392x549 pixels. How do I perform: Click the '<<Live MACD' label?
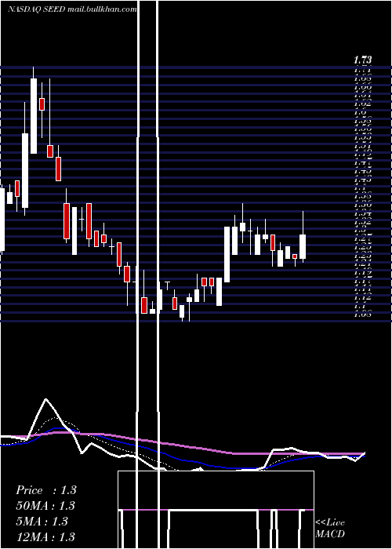pyautogui.click(x=330, y=528)
